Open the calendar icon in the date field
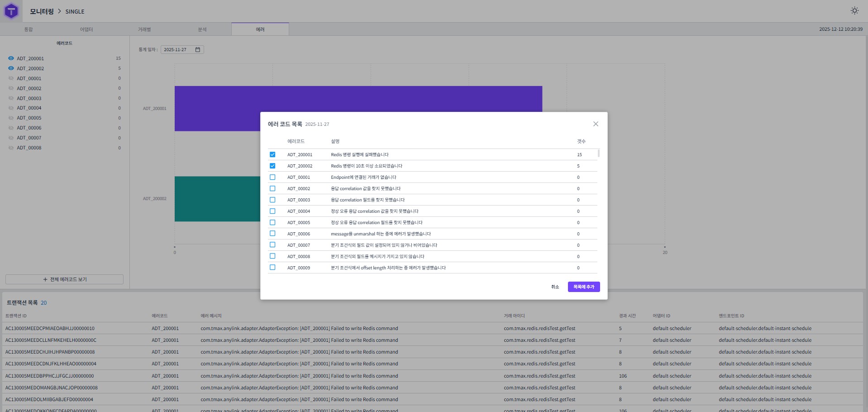This screenshot has height=412, width=868. tap(197, 50)
